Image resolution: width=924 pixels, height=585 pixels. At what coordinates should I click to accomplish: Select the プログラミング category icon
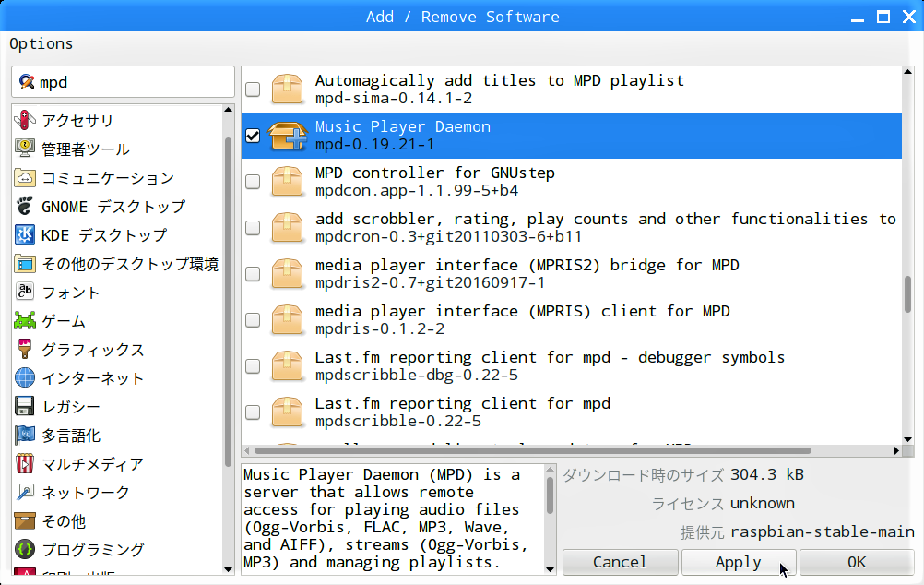(25, 550)
